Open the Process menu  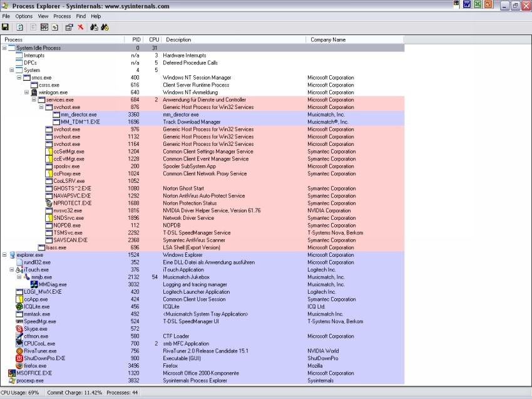(62, 16)
